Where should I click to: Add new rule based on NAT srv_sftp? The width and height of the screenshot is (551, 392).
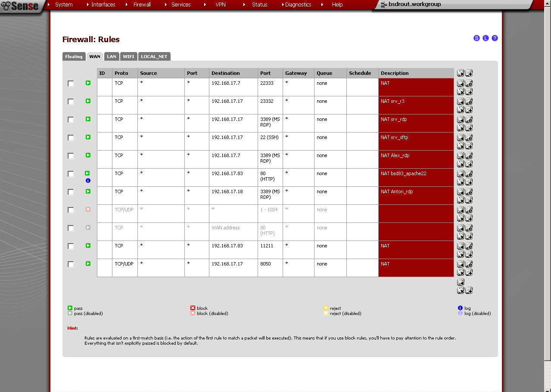tap(469, 146)
